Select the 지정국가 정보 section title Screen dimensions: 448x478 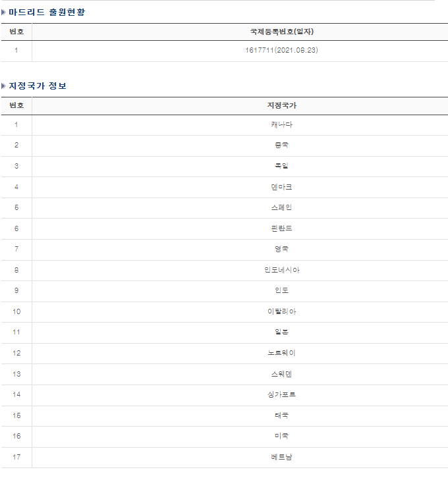pyautogui.click(x=38, y=86)
